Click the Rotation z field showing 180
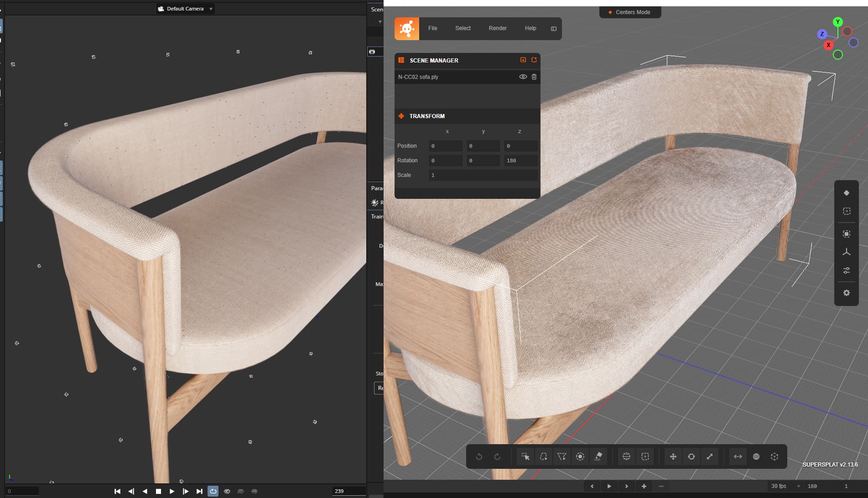868x498 pixels. (520, 161)
